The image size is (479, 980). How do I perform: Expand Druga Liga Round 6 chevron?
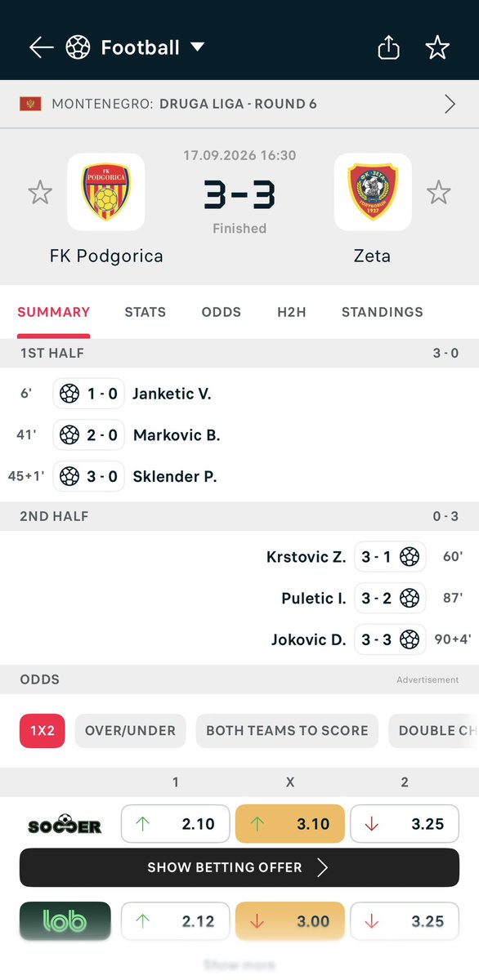450,104
